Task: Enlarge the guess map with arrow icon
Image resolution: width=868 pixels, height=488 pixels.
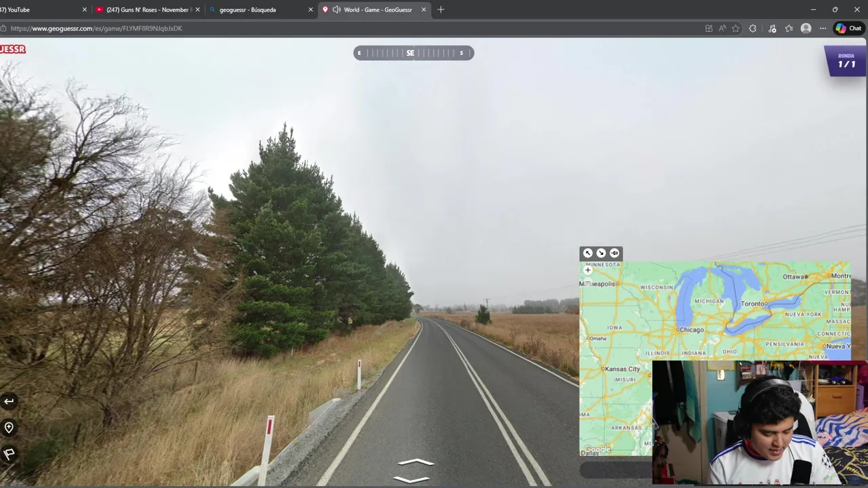Action: click(x=588, y=253)
